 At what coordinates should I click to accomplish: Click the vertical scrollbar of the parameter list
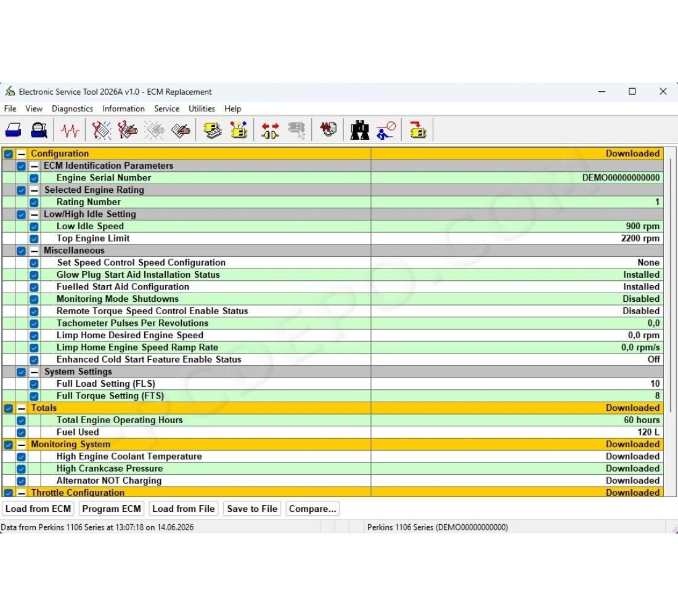pyautogui.click(x=671, y=285)
